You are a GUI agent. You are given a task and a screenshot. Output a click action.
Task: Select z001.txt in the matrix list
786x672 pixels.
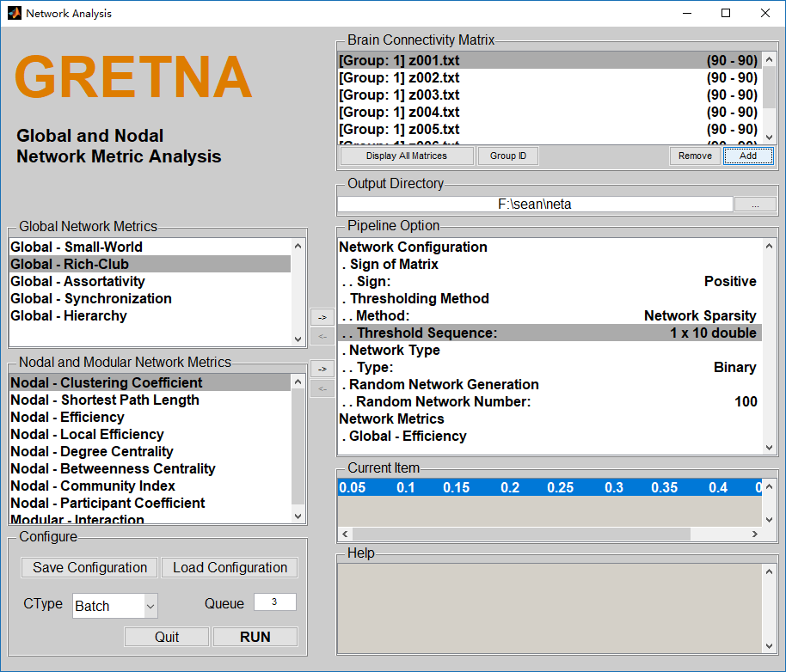[550, 60]
